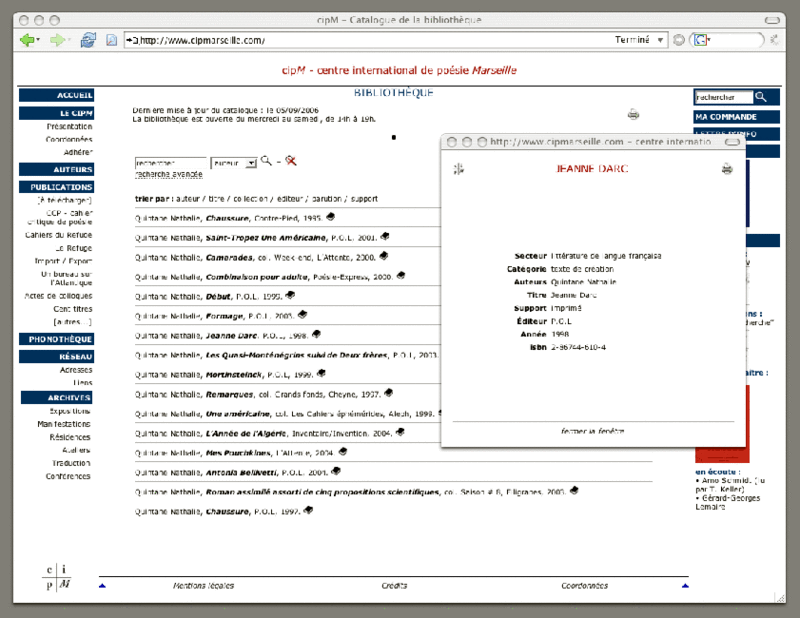Viewport: 800px width, 618px height.
Task: Click book icon beside Mes Pouchkines entry
Action: pyautogui.click(x=343, y=452)
